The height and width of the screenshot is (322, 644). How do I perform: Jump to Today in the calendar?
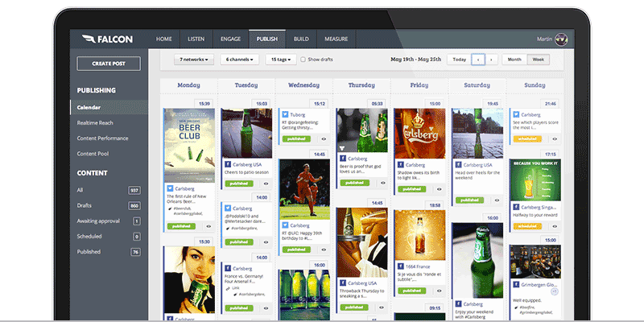tap(459, 60)
